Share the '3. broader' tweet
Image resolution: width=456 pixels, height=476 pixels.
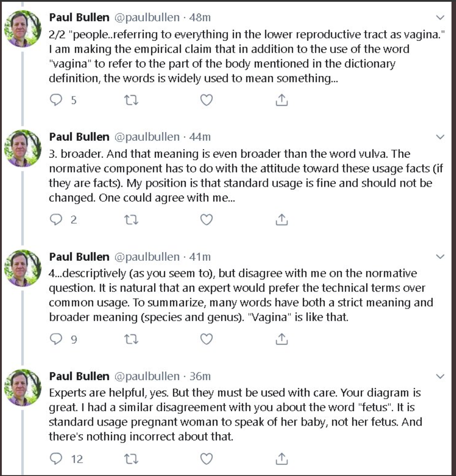pos(281,219)
